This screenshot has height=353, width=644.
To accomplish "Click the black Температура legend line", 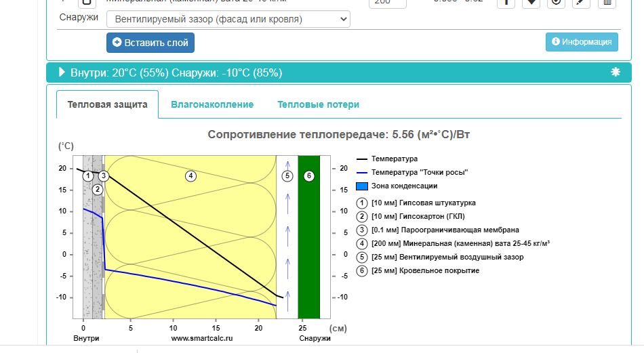I will [x=362, y=159].
